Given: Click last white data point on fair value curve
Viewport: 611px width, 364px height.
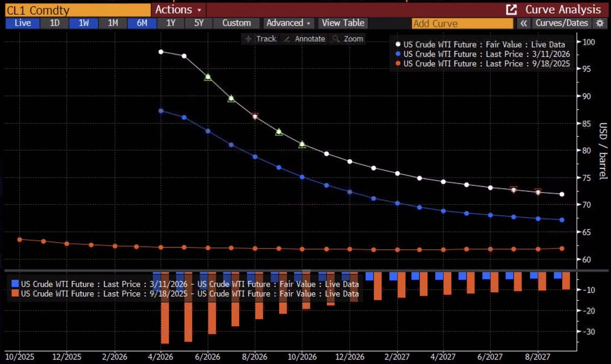Looking at the screenshot, I should click(562, 194).
